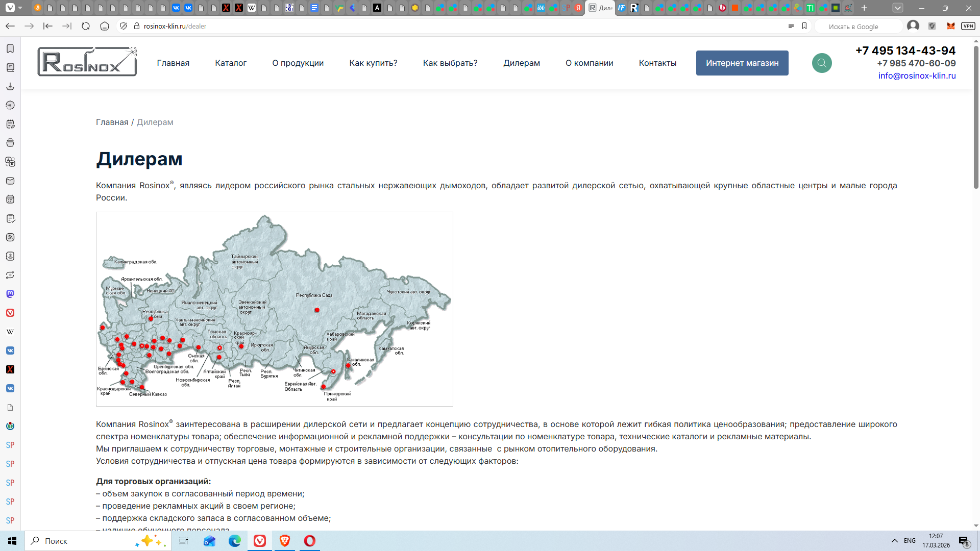Toggle the VPN button

point(968,26)
